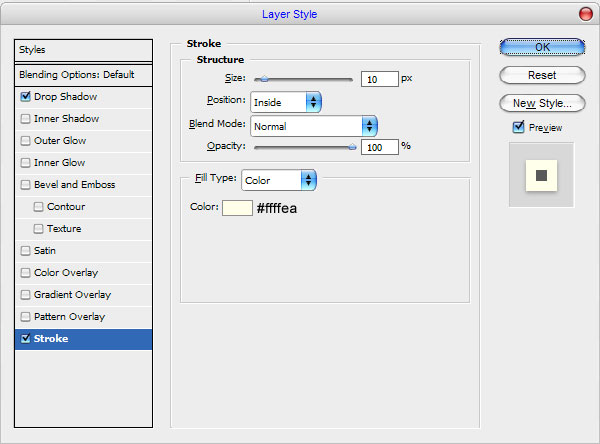Select Blending Options: Default entry
The width and height of the screenshot is (600, 444).
click(x=83, y=75)
